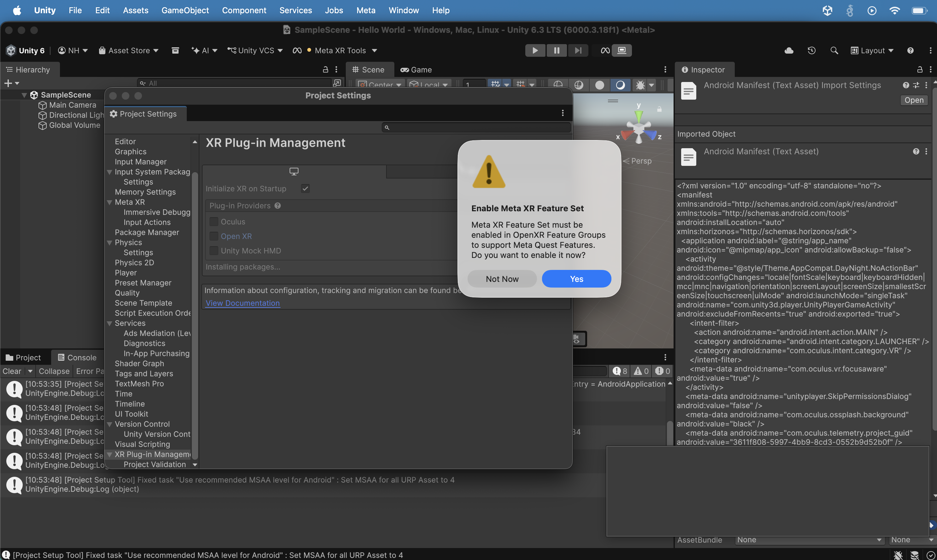937x560 pixels.
Task: Open the Component menu
Action: point(244,10)
